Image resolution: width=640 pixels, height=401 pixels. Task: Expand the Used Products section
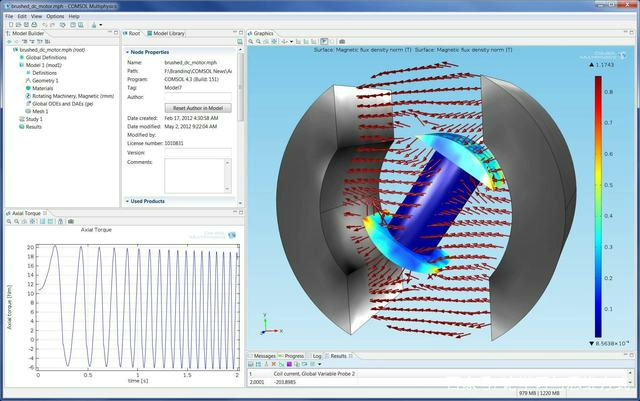click(x=127, y=201)
